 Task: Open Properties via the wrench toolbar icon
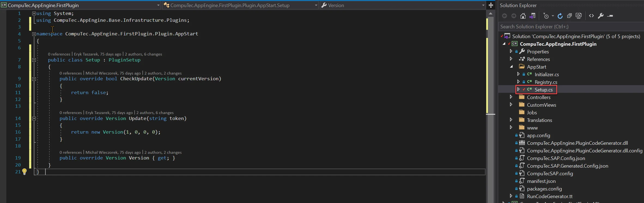(600, 16)
